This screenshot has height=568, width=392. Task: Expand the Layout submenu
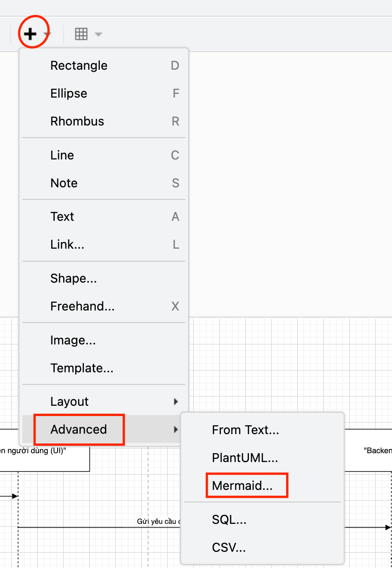pos(70,402)
